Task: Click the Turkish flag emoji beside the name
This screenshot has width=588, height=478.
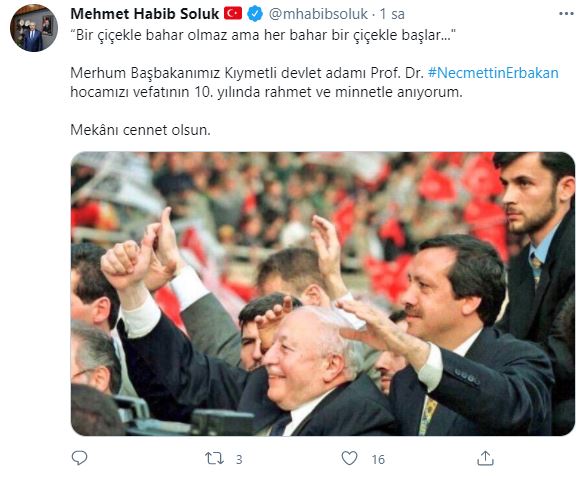Action: point(233,13)
